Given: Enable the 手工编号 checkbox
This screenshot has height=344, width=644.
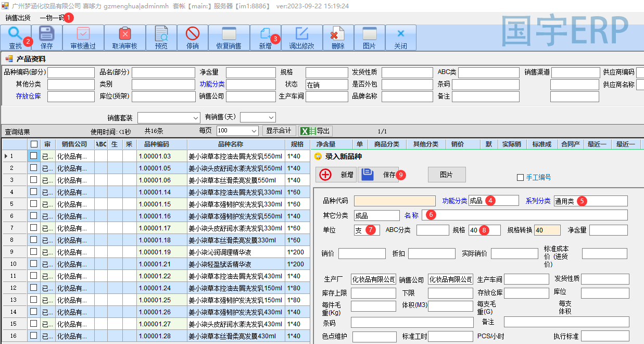Looking at the screenshot, I should 520,178.
